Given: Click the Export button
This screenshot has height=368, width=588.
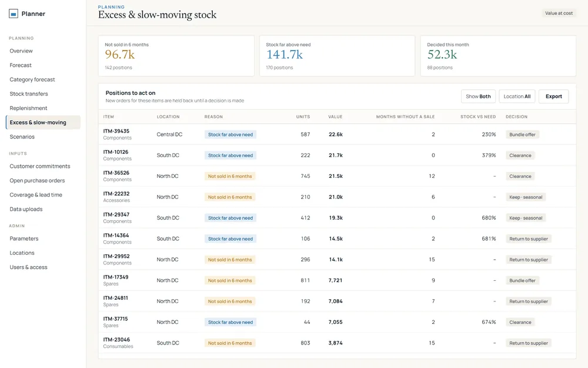Looking at the screenshot, I should tap(553, 97).
